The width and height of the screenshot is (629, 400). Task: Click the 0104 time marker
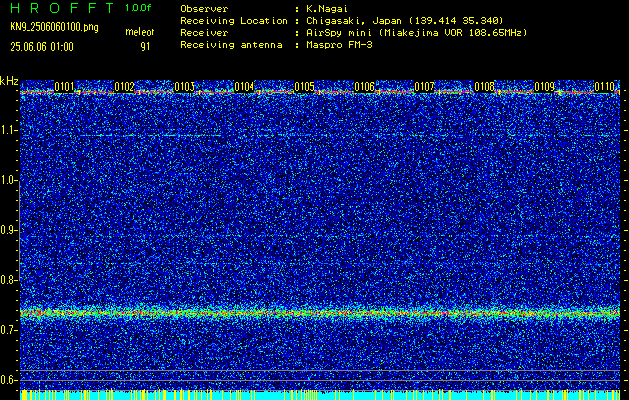pyautogui.click(x=244, y=87)
